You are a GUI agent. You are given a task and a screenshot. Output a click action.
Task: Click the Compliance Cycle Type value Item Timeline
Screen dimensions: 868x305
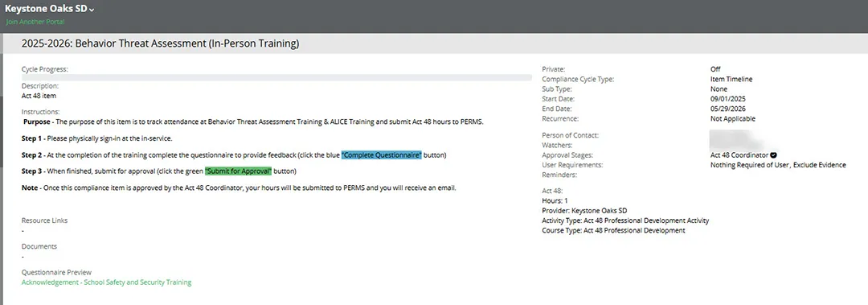pyautogui.click(x=731, y=80)
